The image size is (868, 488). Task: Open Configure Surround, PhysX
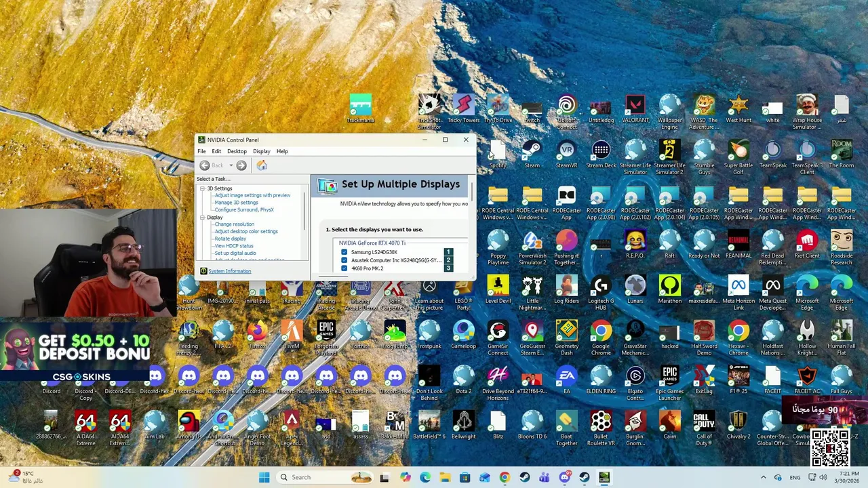244,209
